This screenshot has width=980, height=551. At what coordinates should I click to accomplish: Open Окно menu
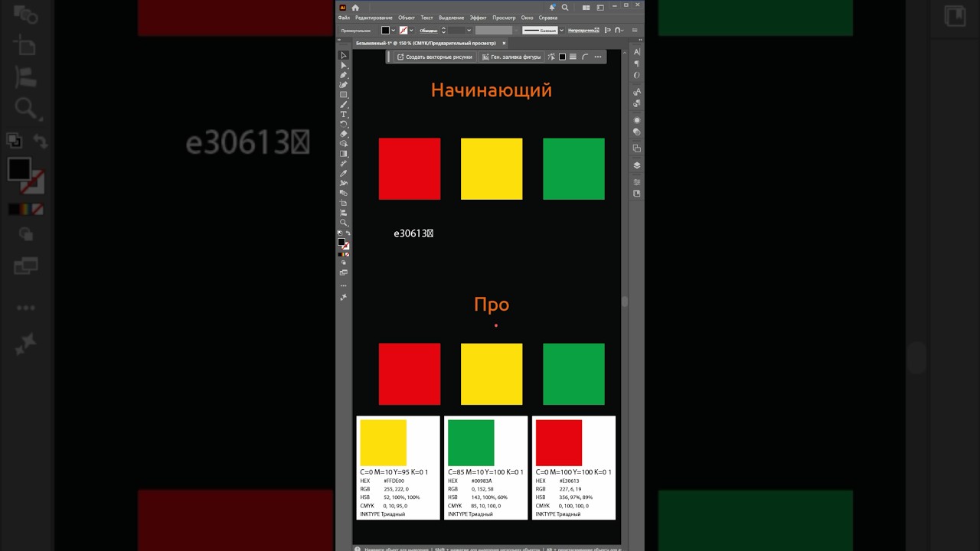tap(528, 18)
